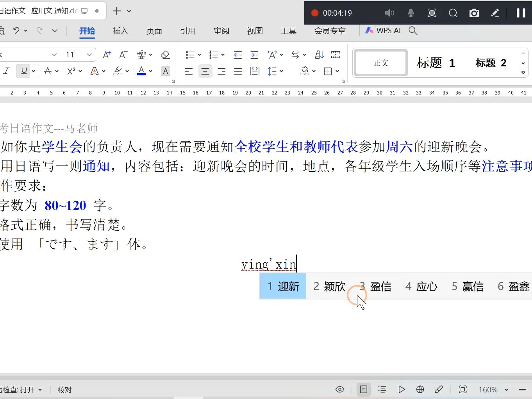Click the distributed alignment icon

click(x=255, y=71)
